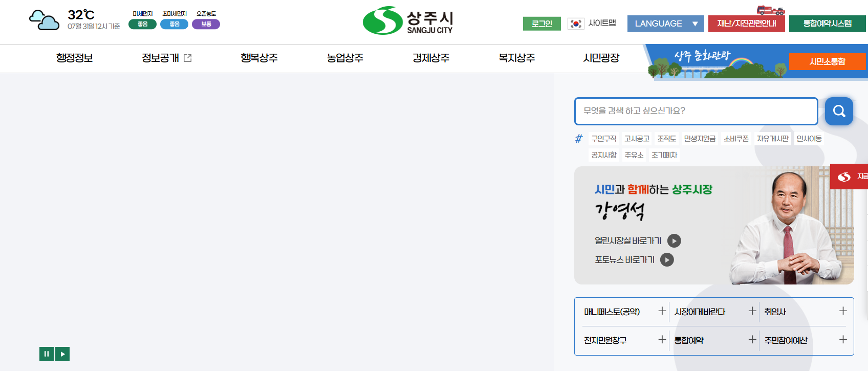The height and width of the screenshot is (373, 868).
Task: Click 전자민원창구 label
Action: coord(605,340)
